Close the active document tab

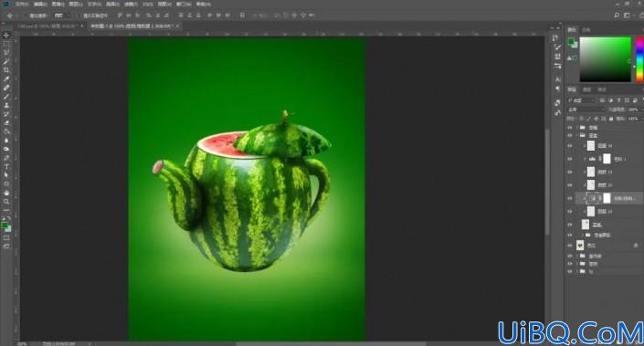[x=178, y=26]
